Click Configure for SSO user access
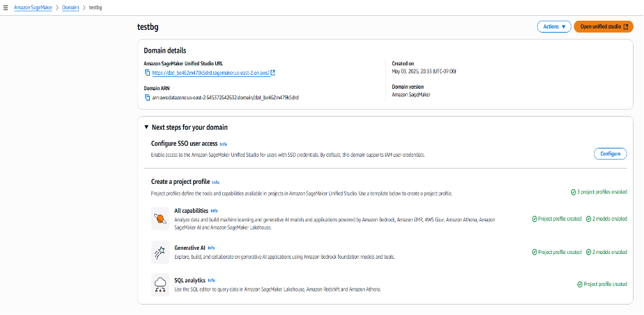This screenshot has height=315, width=644. pos(610,154)
